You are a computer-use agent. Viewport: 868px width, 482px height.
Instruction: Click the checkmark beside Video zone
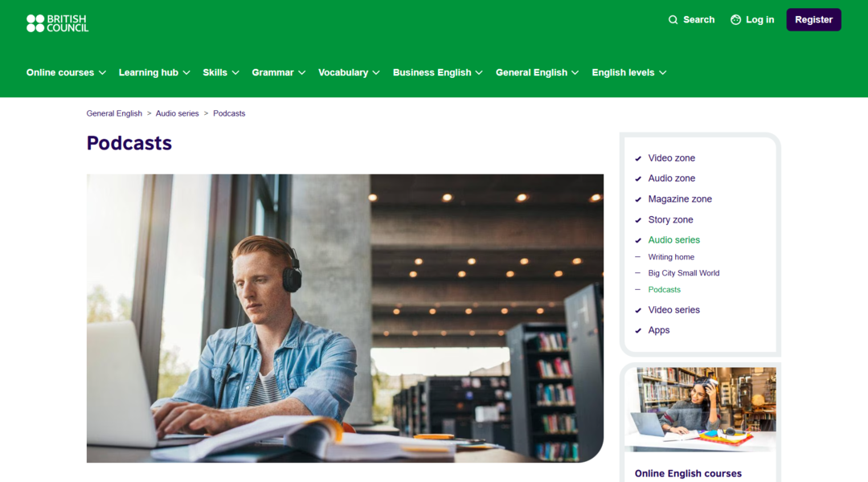pos(637,158)
